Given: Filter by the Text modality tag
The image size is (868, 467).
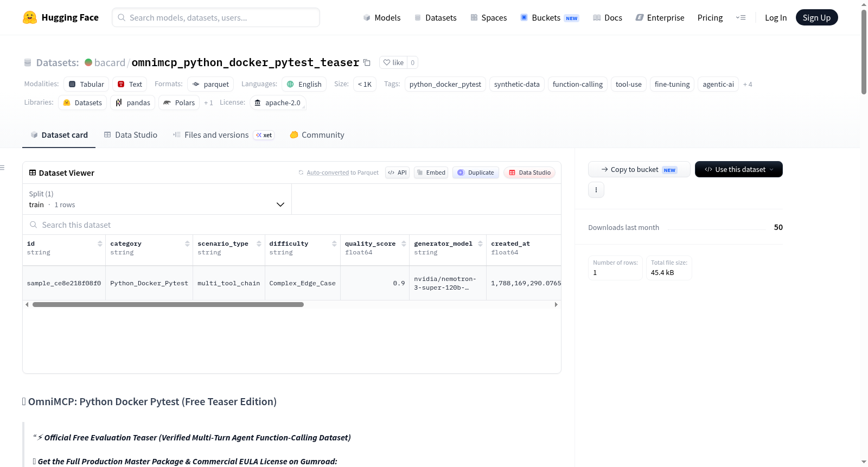Looking at the screenshot, I should pyautogui.click(x=130, y=84).
